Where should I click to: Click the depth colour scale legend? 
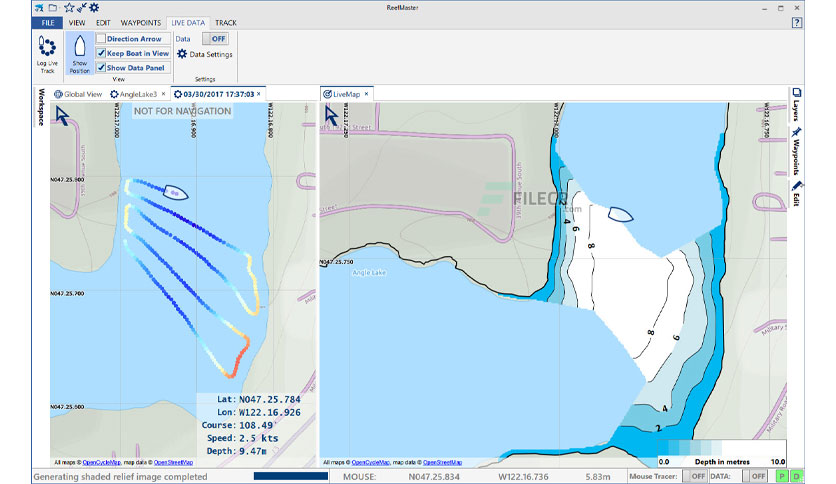(721, 453)
